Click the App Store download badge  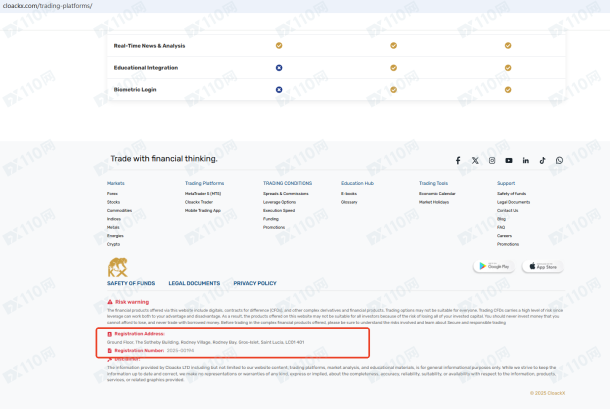point(542,267)
